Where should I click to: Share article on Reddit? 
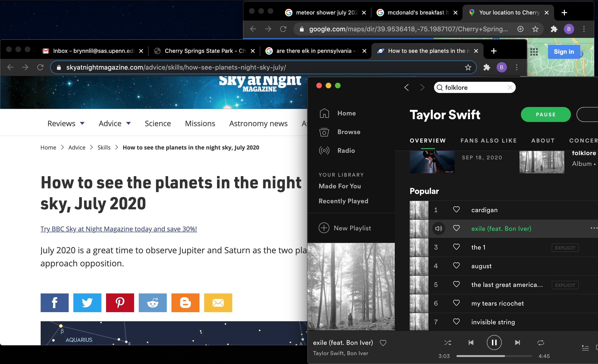(153, 303)
